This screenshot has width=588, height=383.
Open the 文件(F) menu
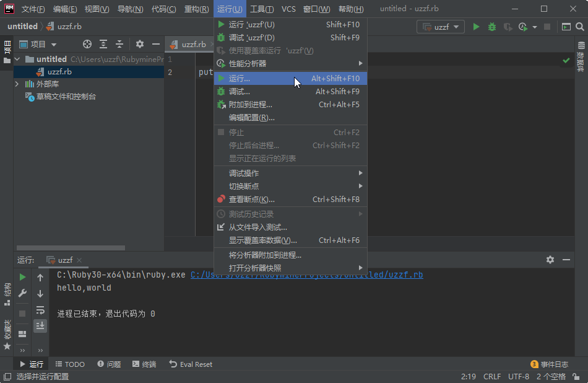click(33, 9)
